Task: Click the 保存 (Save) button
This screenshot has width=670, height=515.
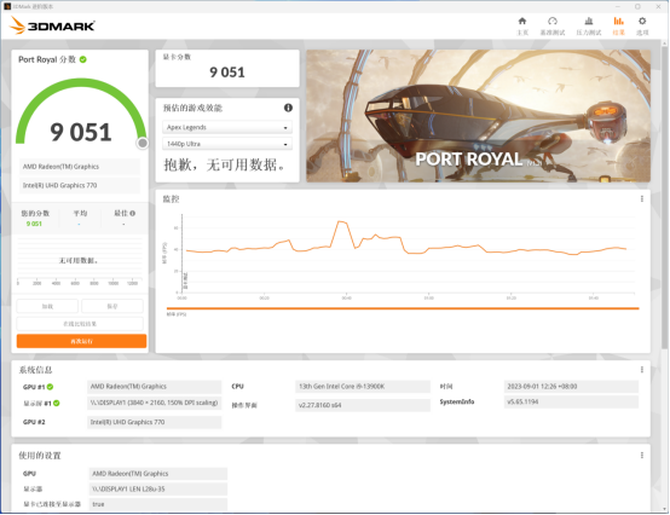Action: click(x=112, y=306)
